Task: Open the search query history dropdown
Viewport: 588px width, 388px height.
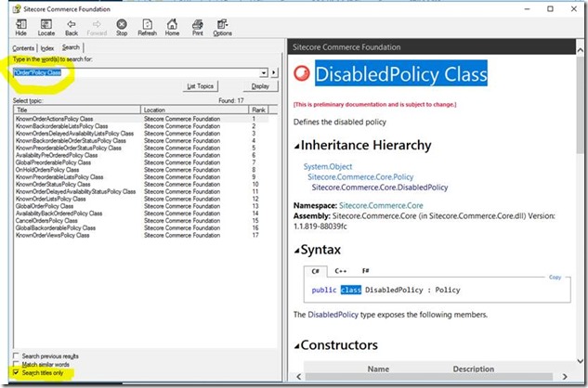Action: 265,71
